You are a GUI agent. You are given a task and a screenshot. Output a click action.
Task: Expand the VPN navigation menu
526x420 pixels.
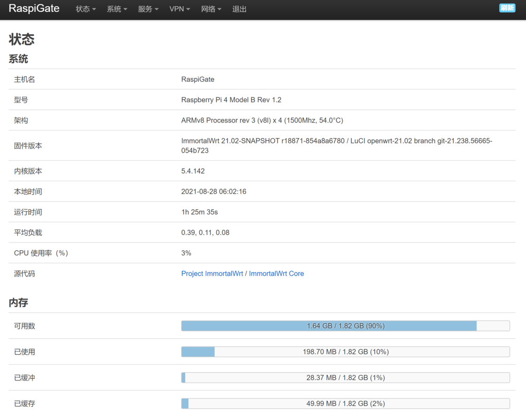179,9
